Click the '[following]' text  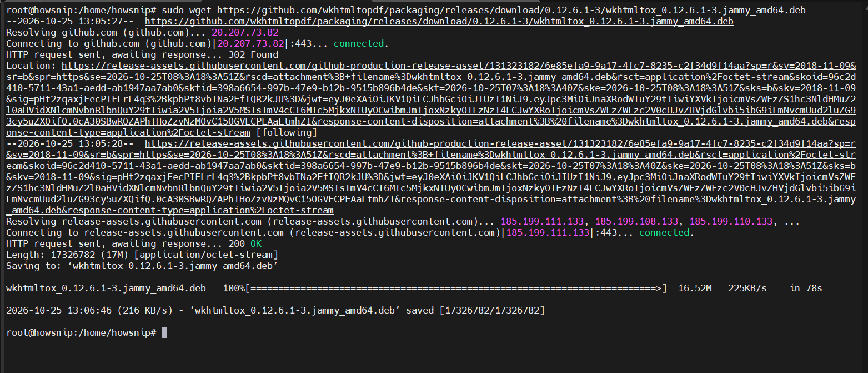point(287,132)
